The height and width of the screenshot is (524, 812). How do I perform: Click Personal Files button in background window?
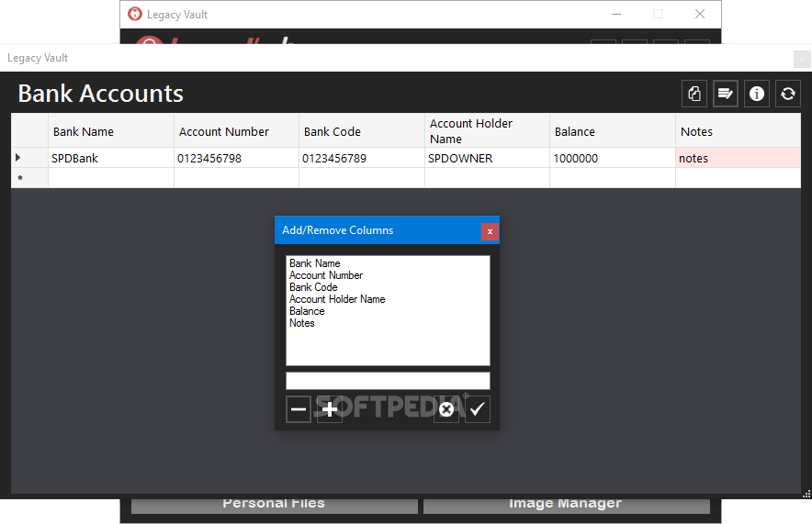pos(274,506)
